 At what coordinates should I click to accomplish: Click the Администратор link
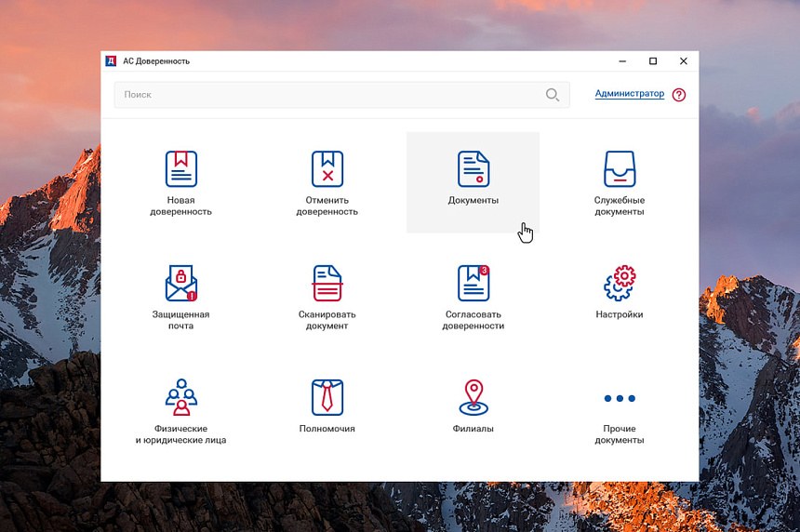(630, 94)
